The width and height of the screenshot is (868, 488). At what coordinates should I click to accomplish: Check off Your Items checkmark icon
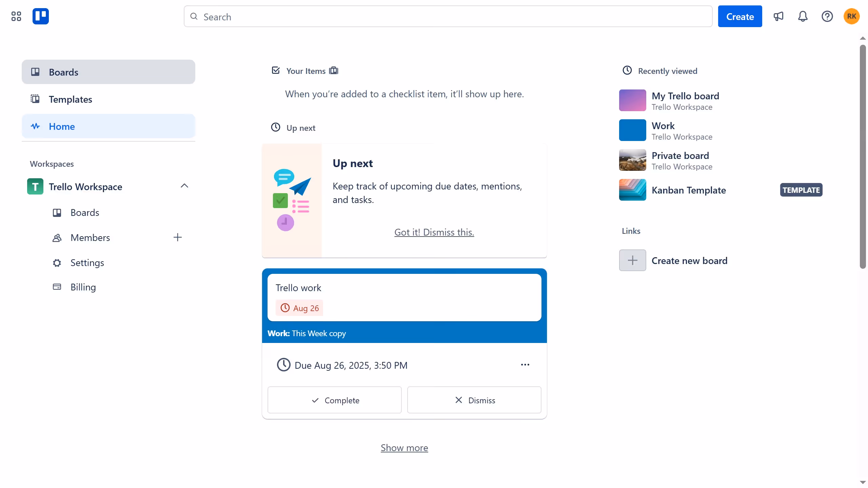coord(276,70)
